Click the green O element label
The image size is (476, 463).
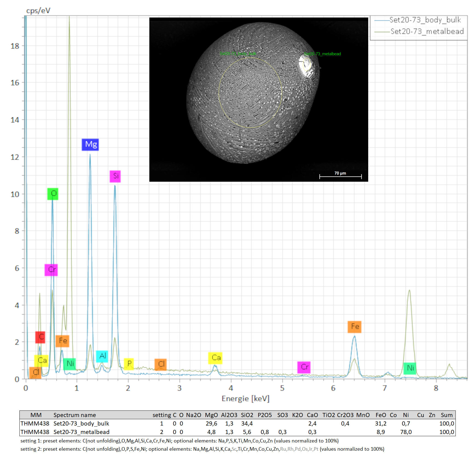[x=53, y=194]
